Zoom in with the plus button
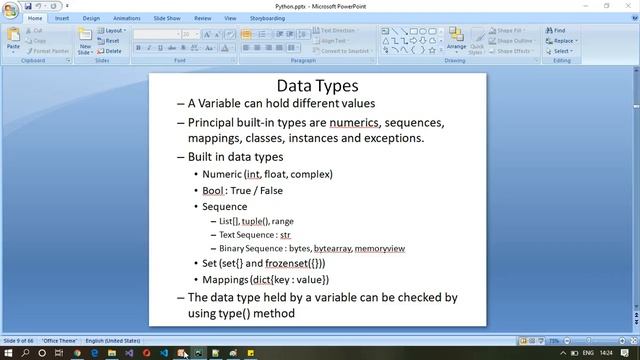Viewport: 640px width, 360px height. pyautogui.click(x=622, y=341)
